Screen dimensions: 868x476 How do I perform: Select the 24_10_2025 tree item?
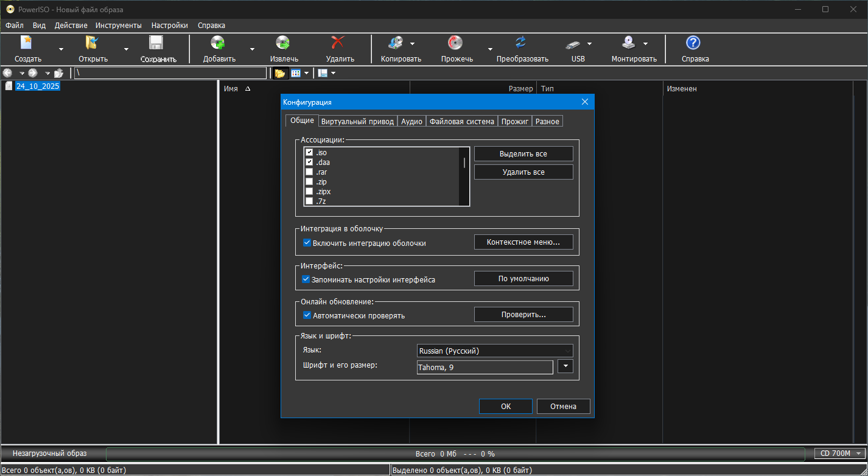point(38,86)
